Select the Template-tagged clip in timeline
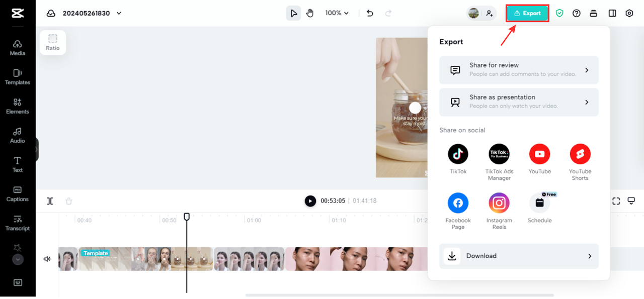This screenshot has width=644, height=299. [145, 259]
